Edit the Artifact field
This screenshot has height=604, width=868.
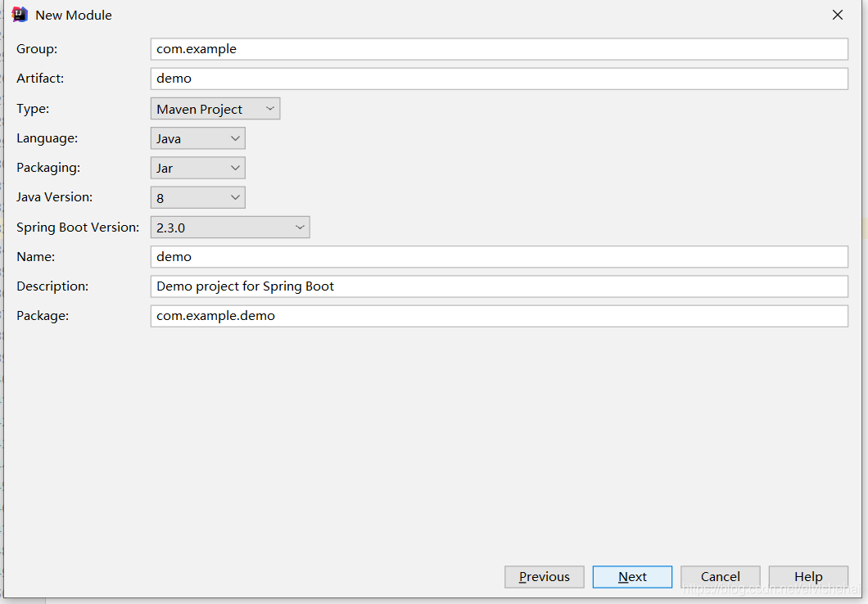[499, 79]
